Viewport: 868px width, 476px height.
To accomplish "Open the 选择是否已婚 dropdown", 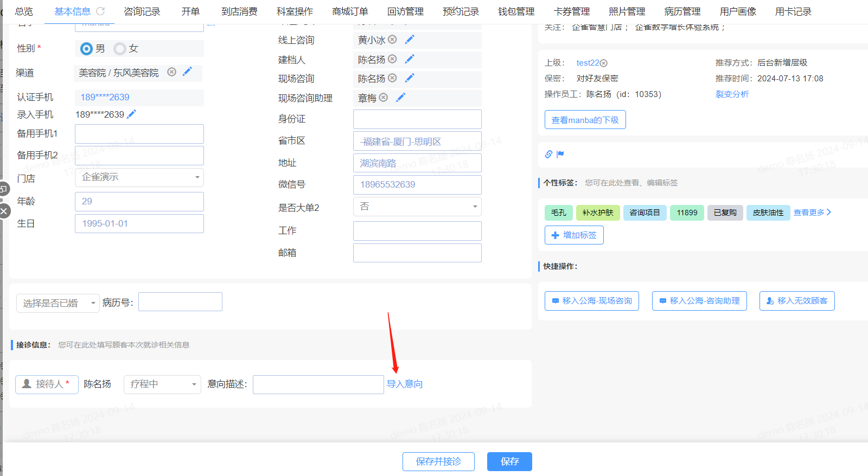I will pyautogui.click(x=58, y=303).
